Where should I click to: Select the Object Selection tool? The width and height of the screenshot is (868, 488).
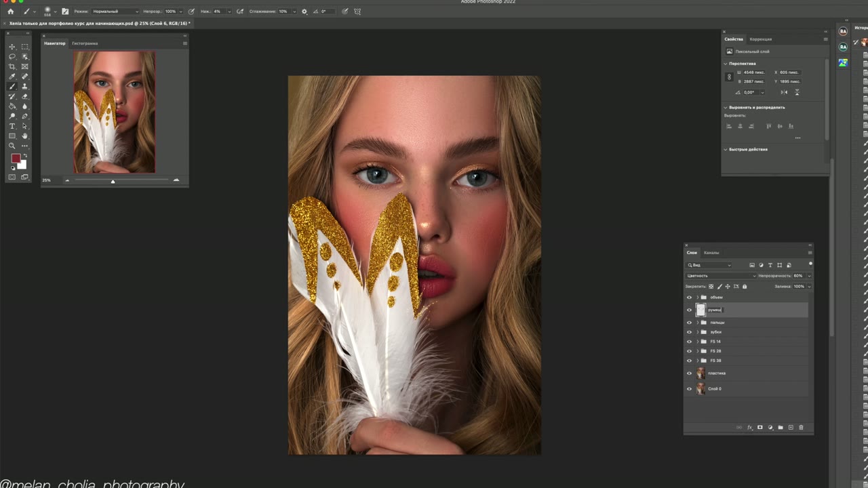point(25,57)
